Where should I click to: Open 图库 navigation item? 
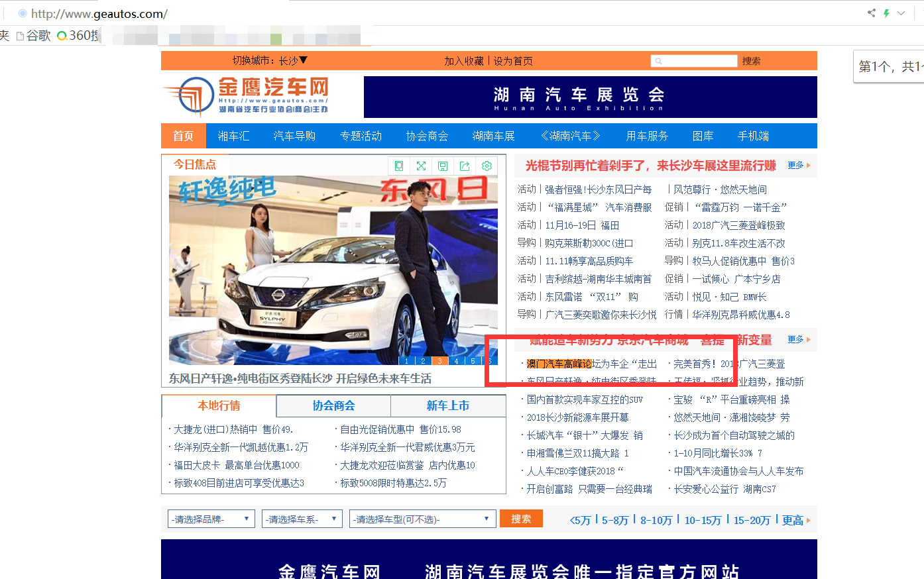703,136
